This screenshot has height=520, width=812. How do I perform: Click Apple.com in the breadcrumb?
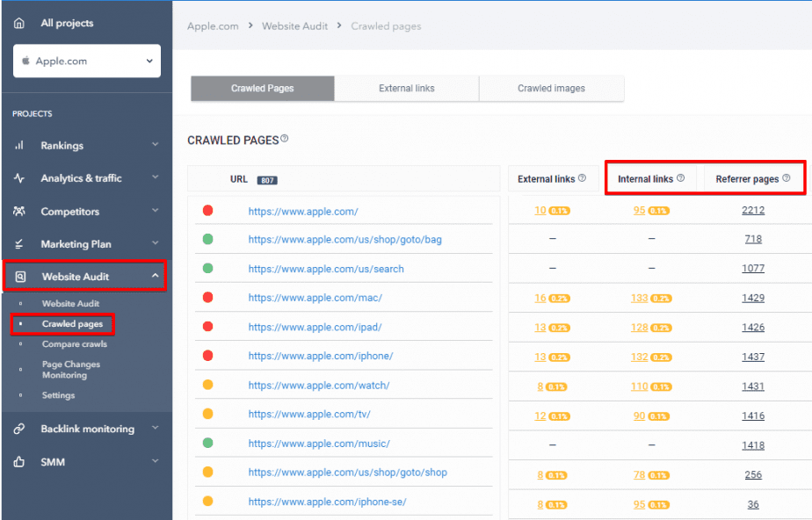[213, 25]
